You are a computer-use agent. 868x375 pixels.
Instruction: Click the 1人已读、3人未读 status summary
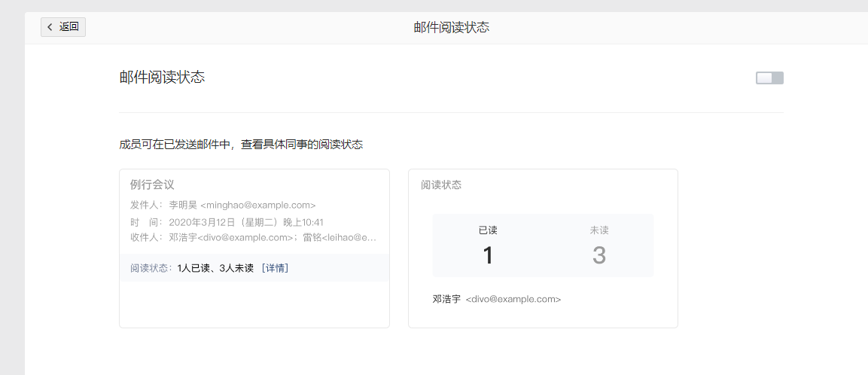tap(215, 268)
